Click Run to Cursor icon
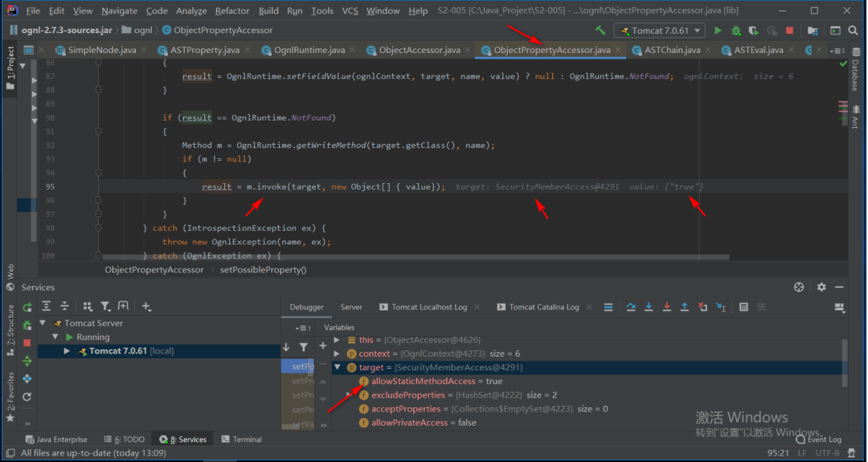Viewport: 868px width, 462px height. pos(721,307)
